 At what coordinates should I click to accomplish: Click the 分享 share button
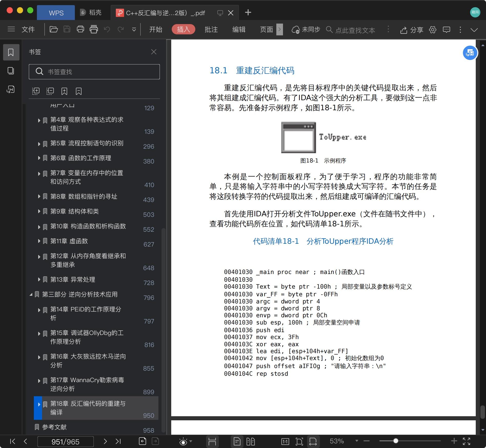(x=411, y=30)
